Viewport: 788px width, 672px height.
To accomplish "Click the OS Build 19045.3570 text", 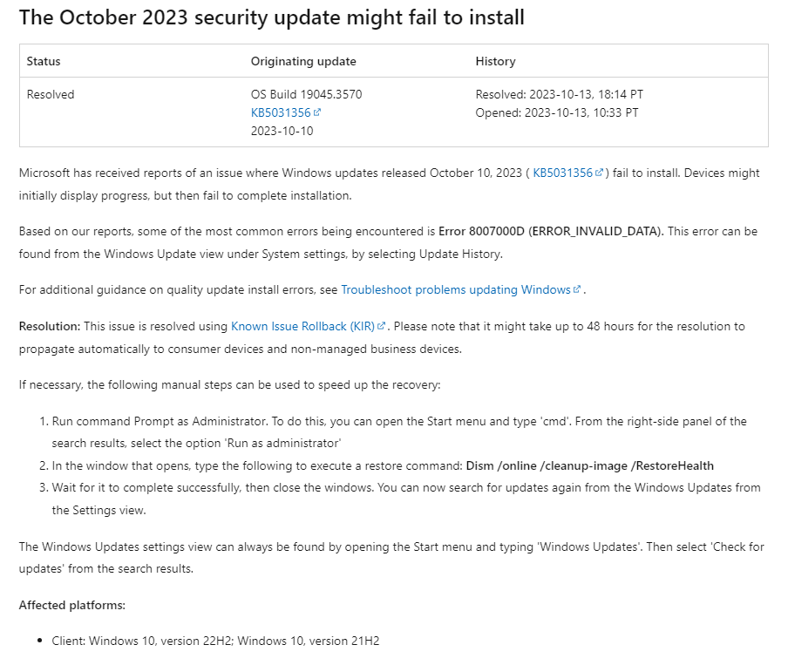I will pyautogui.click(x=306, y=95).
